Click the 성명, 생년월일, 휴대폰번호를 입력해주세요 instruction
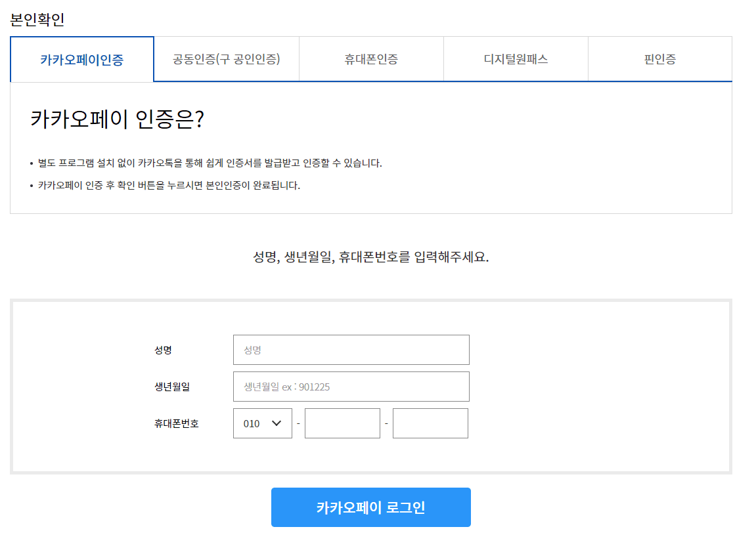 pos(370,257)
